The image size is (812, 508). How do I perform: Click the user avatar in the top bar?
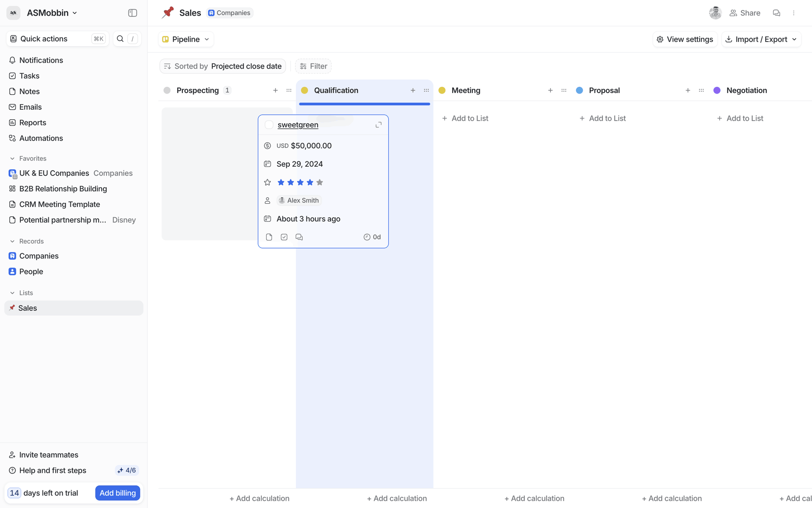pos(715,13)
